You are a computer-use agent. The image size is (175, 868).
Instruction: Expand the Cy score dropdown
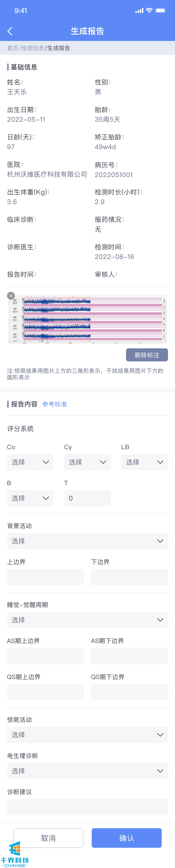(87, 462)
